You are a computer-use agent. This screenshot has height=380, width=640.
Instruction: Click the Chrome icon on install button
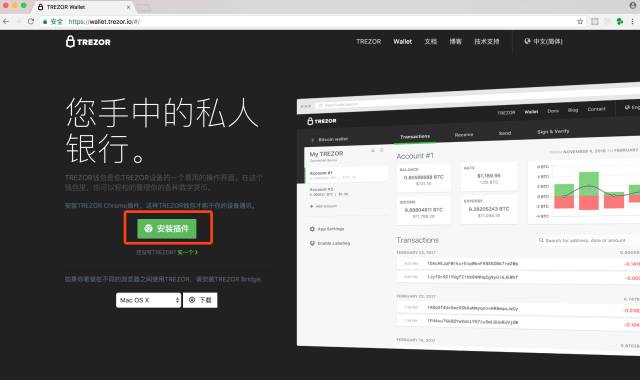[x=149, y=229]
